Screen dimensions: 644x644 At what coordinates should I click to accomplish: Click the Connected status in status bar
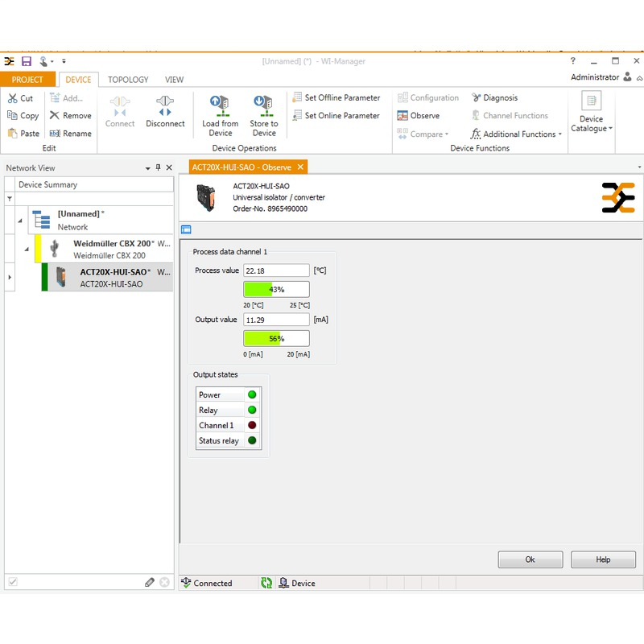coord(207,583)
